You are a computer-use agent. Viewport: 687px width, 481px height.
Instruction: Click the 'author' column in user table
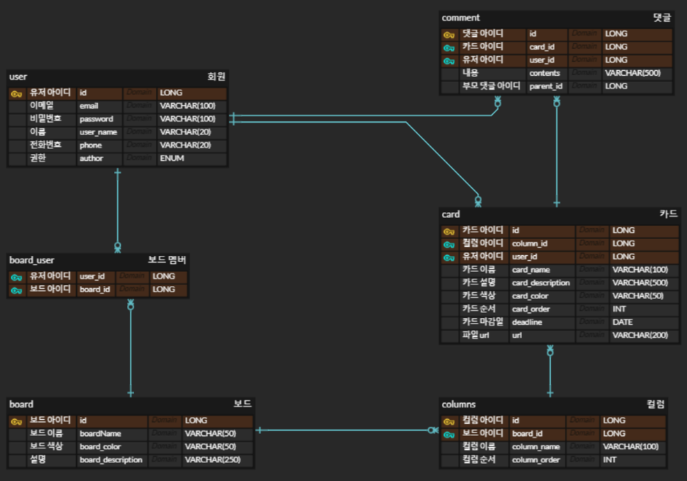[91, 159]
